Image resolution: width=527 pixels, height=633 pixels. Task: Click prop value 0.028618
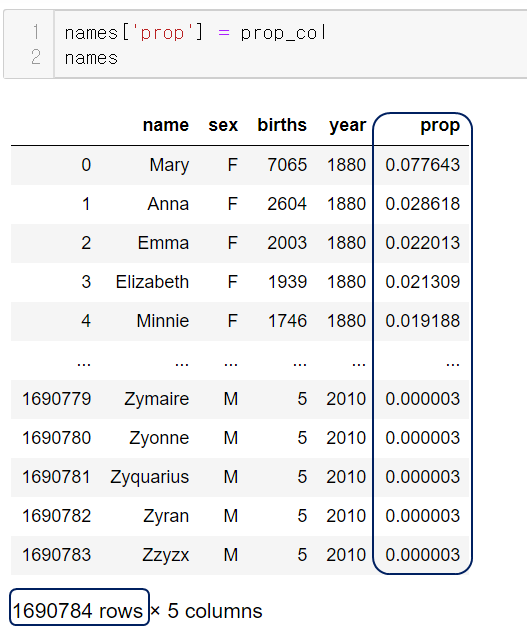(422, 204)
